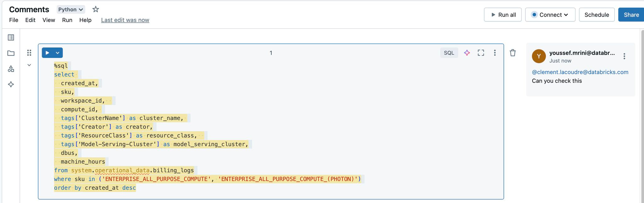Screen dimensions: 644x203
Task: Star the Comments notebook as favorite
Action: coord(96,9)
